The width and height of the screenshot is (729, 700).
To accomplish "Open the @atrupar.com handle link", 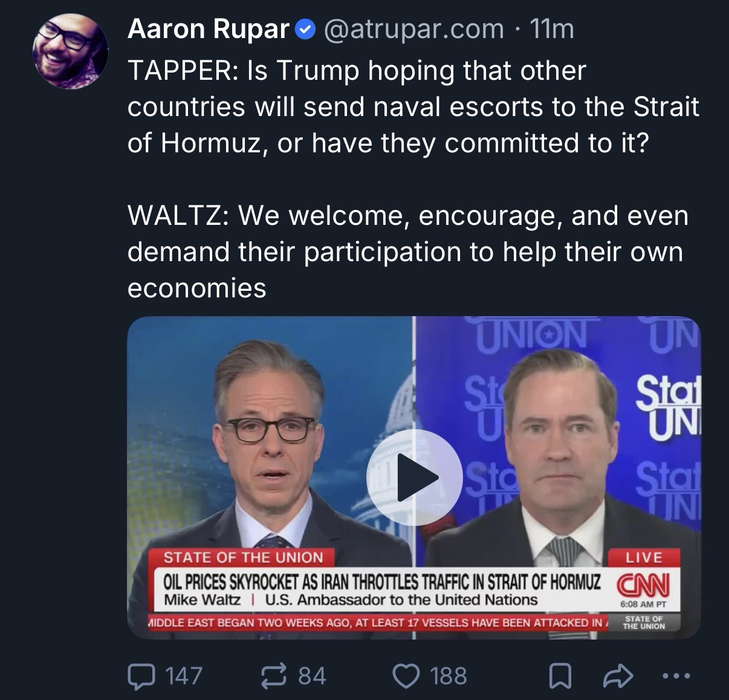I will tap(414, 29).
